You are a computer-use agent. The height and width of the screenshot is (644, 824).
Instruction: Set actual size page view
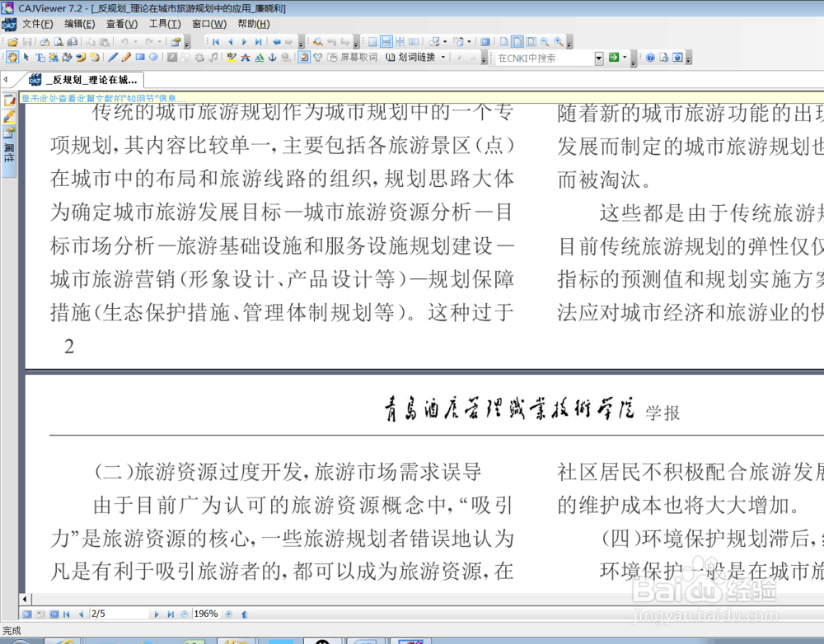[x=503, y=41]
